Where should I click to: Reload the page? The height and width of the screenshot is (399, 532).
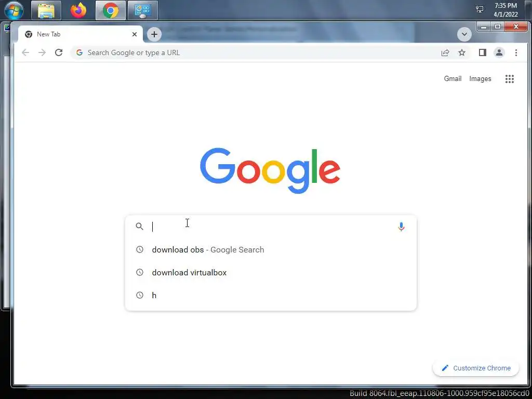pyautogui.click(x=59, y=52)
